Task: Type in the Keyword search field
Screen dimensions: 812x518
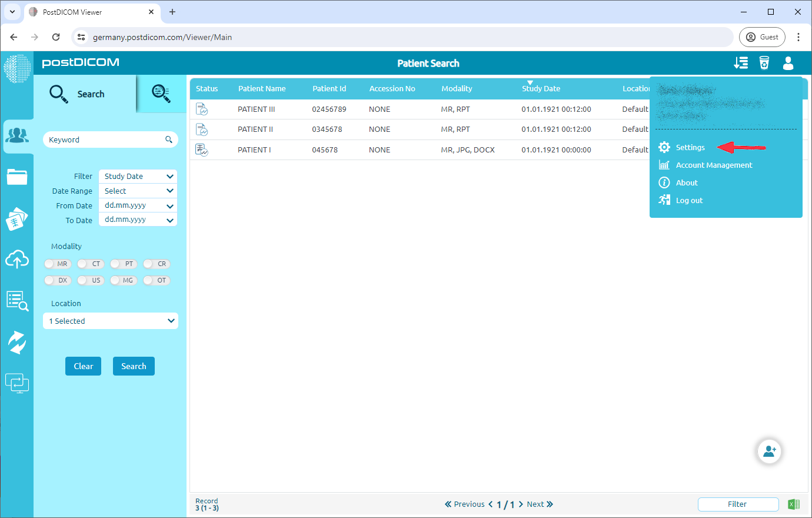Action: point(103,140)
